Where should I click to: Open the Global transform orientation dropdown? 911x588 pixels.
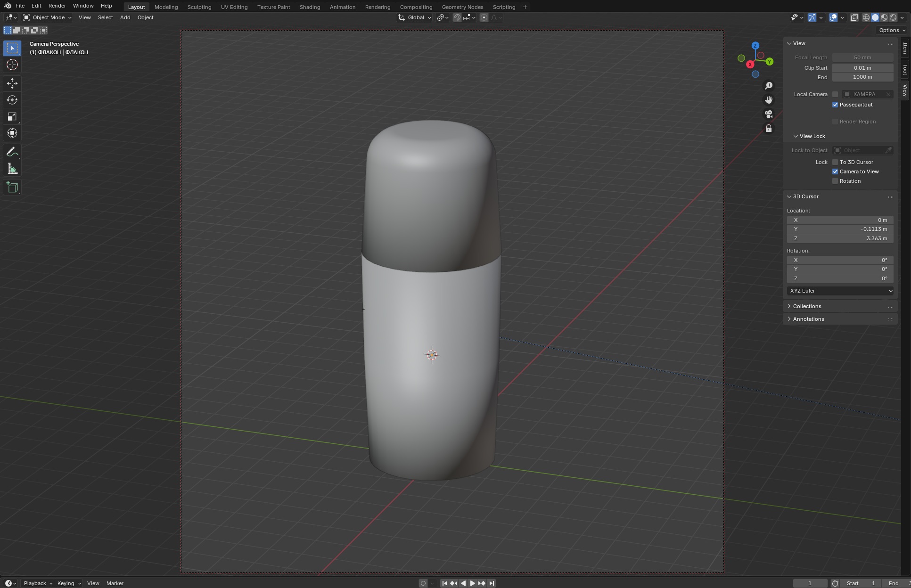(x=415, y=17)
